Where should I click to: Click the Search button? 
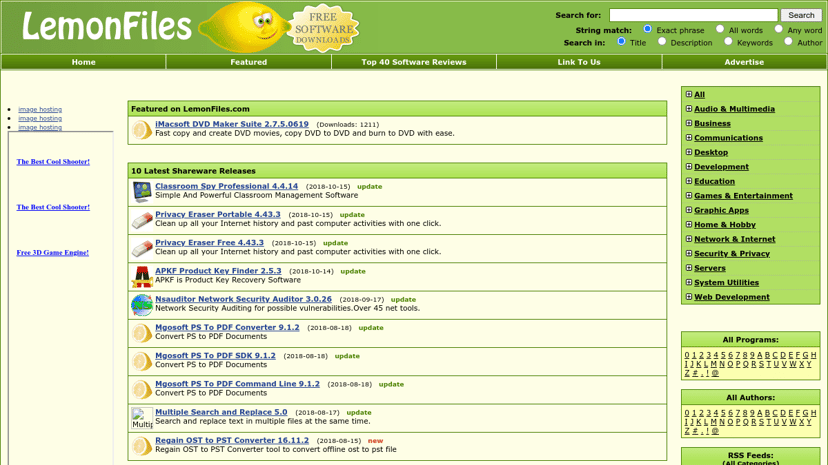coord(802,15)
